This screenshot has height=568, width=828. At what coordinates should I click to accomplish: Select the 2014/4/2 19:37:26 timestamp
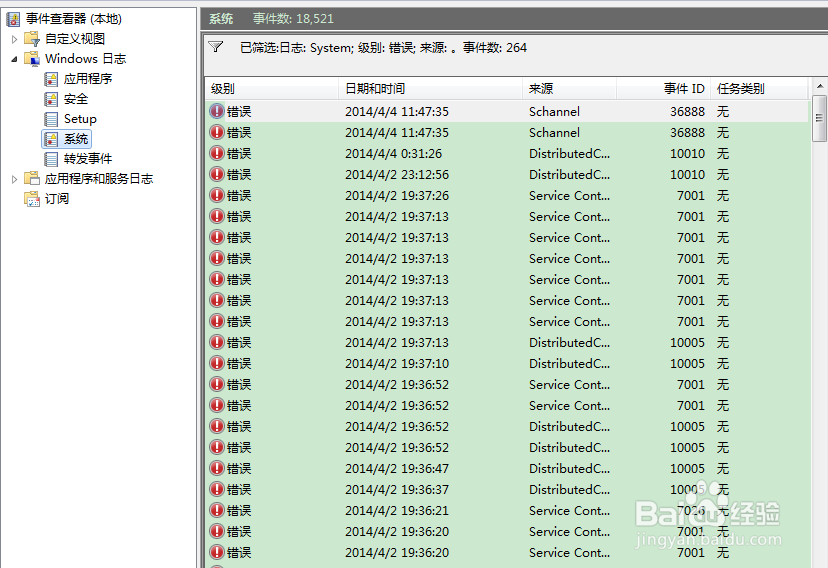pos(397,196)
